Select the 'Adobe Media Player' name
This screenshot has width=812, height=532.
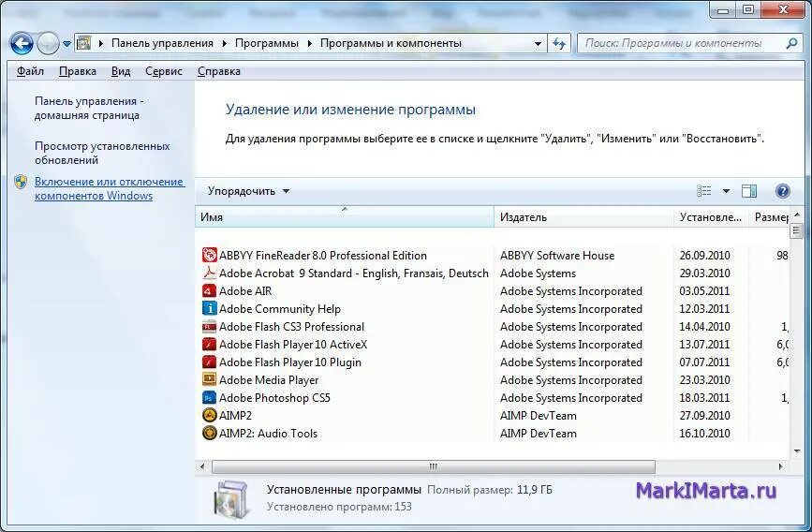pos(269,380)
